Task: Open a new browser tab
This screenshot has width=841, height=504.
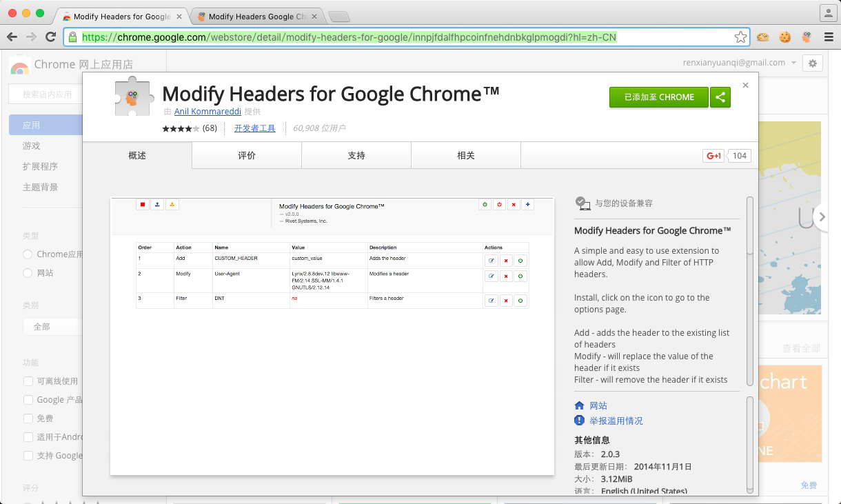Action: (x=338, y=17)
